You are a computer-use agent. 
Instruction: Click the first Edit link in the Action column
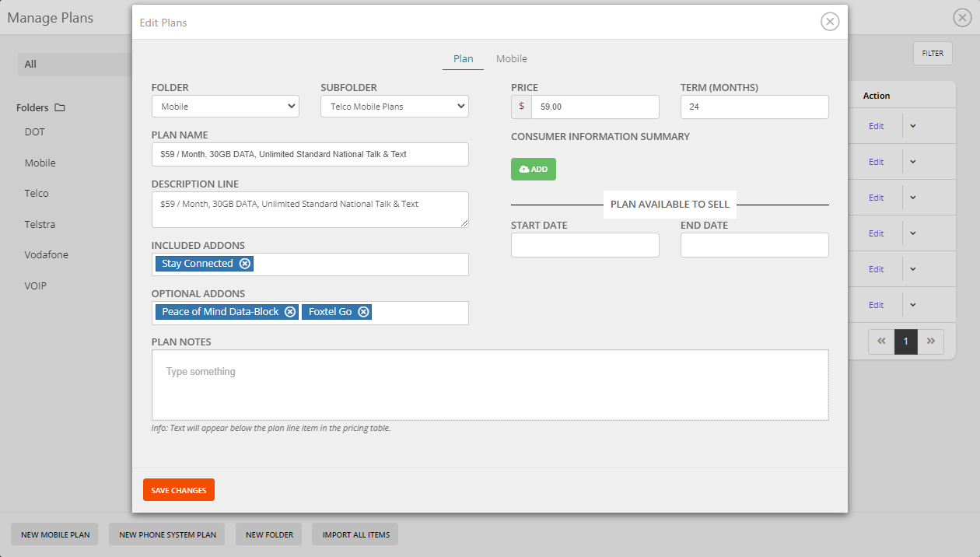pos(877,125)
